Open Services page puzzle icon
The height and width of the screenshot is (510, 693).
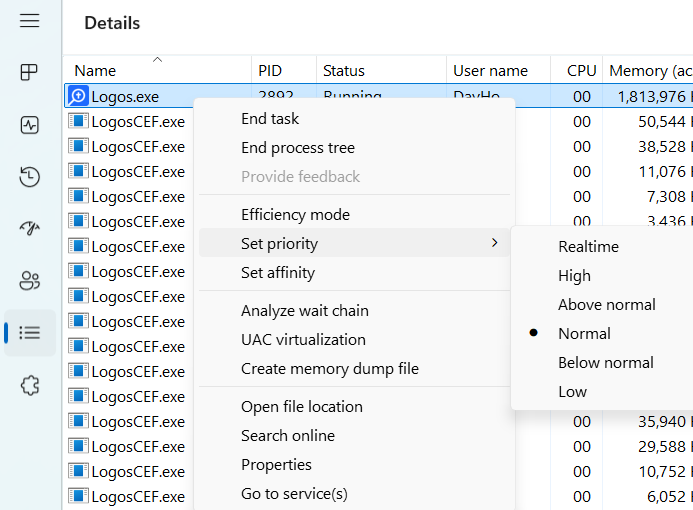click(x=30, y=385)
